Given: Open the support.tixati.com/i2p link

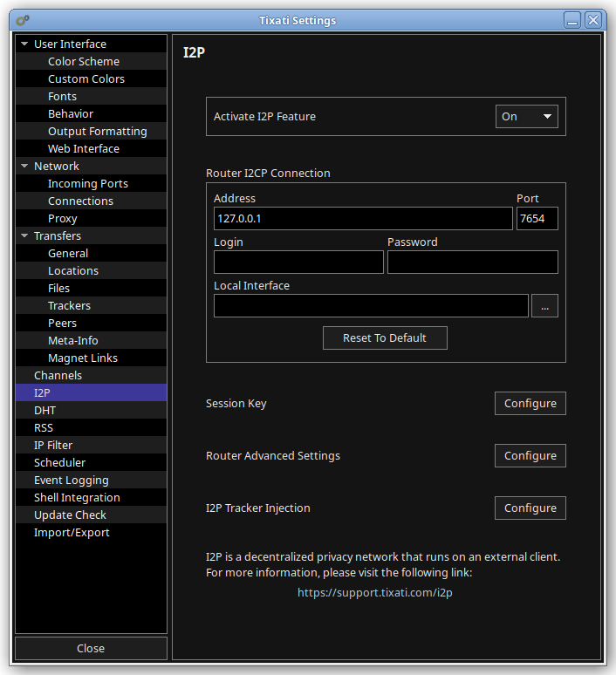Looking at the screenshot, I should (x=375, y=592).
